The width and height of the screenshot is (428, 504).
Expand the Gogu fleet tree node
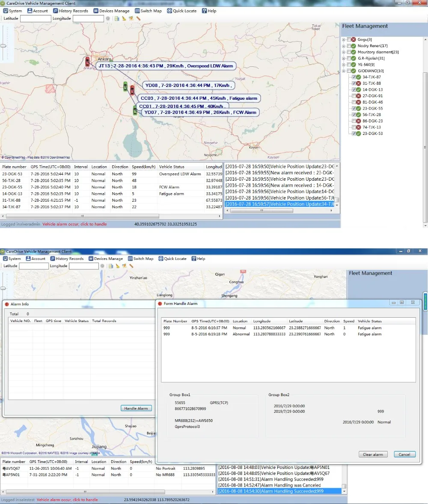344,39
